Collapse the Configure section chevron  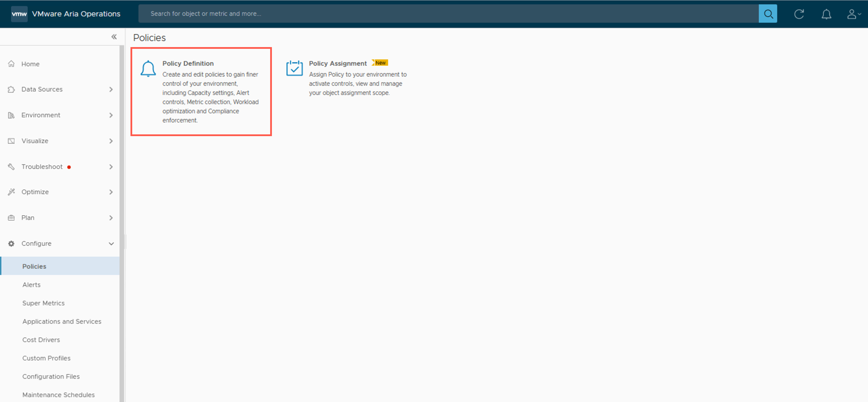(x=111, y=243)
